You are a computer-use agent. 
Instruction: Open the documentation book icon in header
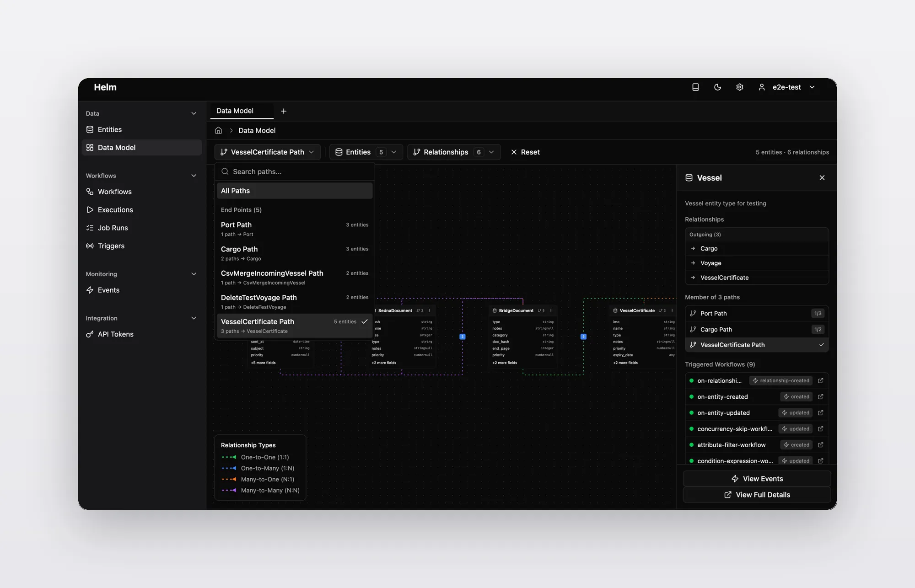click(695, 87)
